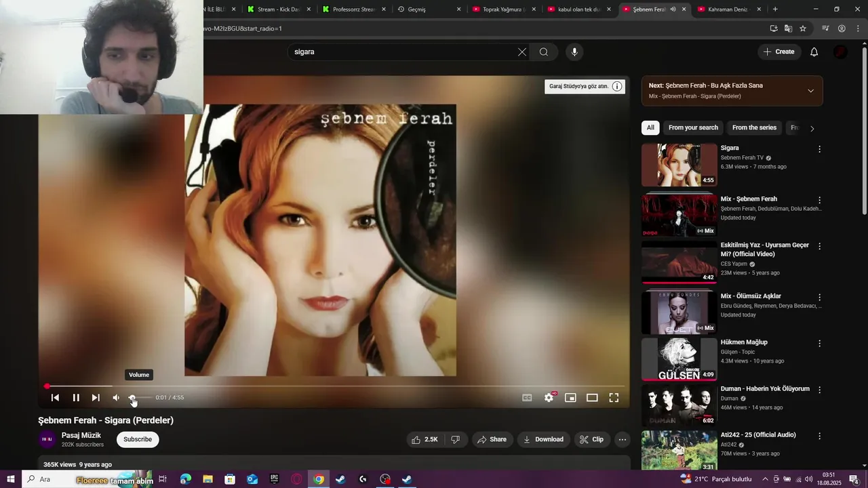This screenshot has height=488, width=868.
Task: Open options for Mix - Ölümsüz Aşklar
Action: tap(819, 297)
